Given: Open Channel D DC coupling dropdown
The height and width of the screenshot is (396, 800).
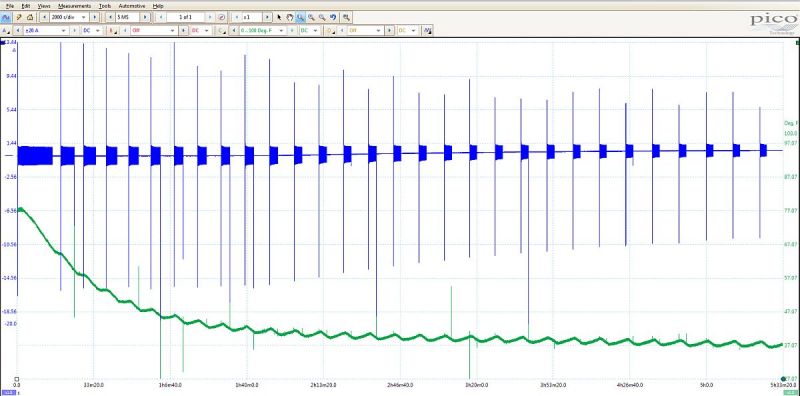Looking at the screenshot, I should click(x=407, y=31).
